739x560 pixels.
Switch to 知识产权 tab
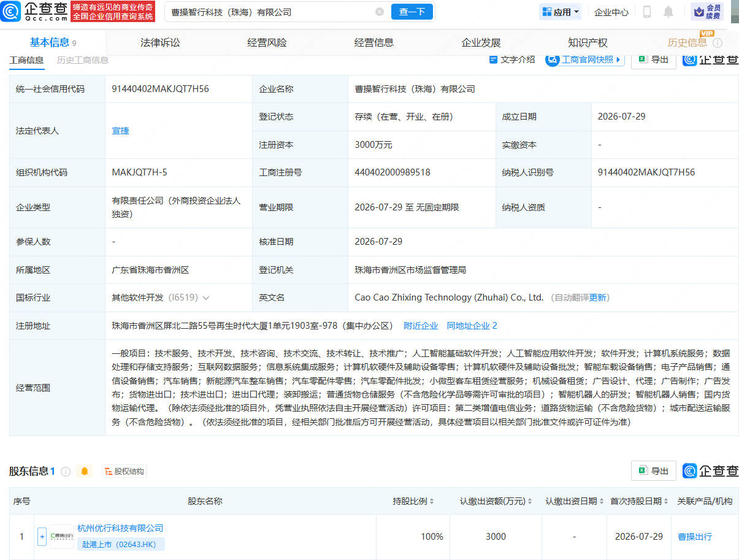coord(588,42)
